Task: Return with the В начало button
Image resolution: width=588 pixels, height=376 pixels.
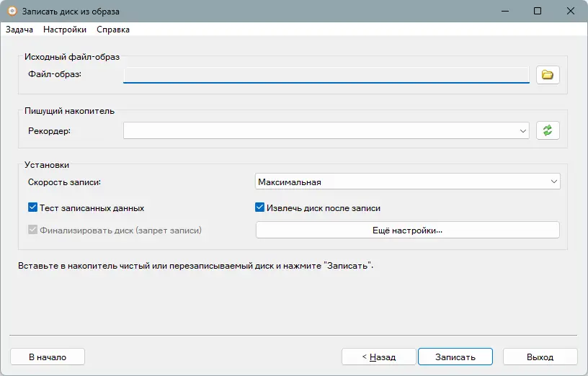Action: (x=48, y=357)
